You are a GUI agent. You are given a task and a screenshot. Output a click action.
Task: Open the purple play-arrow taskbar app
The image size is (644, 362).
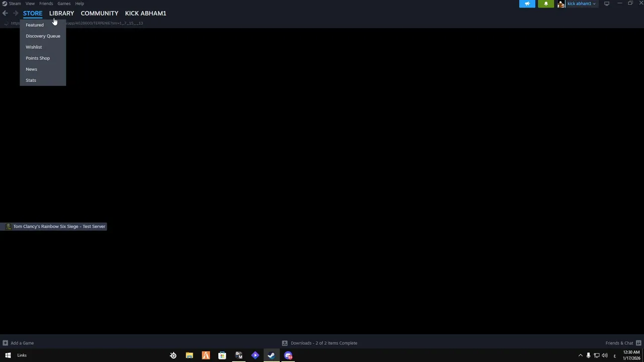pos(255,355)
